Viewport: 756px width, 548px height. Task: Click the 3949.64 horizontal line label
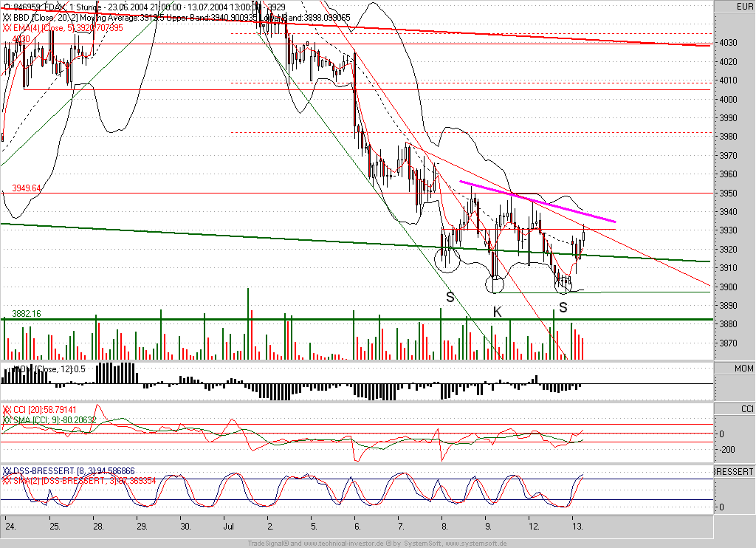coord(27,188)
